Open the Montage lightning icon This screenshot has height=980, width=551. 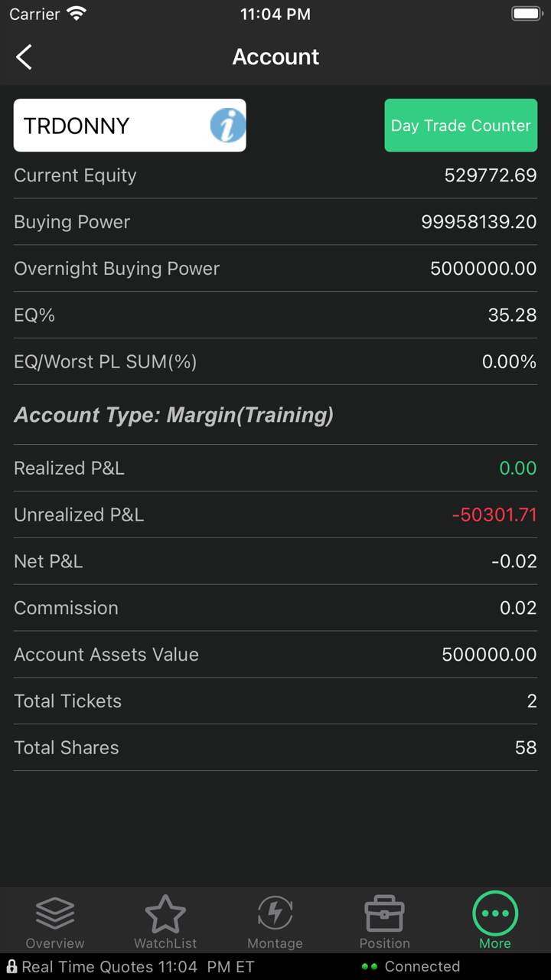pyautogui.click(x=275, y=914)
